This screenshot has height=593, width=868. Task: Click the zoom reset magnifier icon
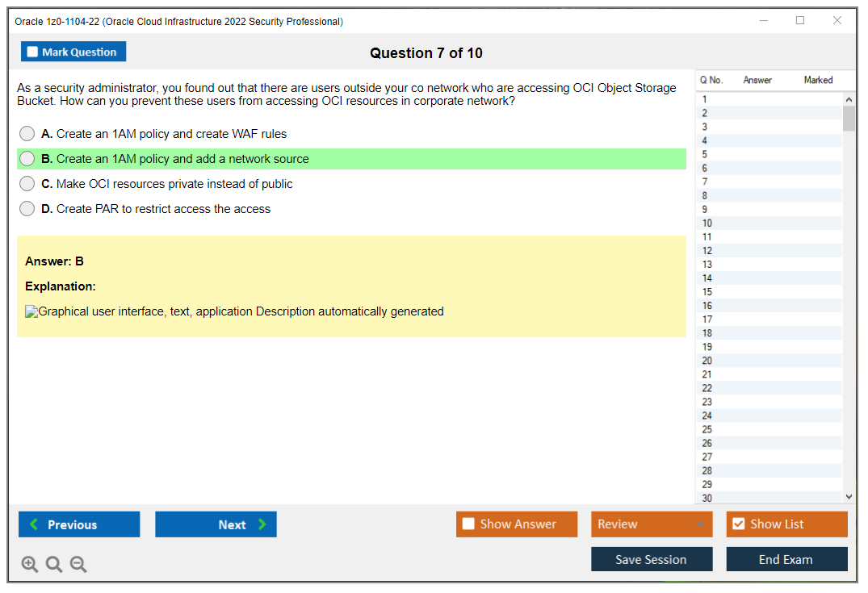(54, 565)
